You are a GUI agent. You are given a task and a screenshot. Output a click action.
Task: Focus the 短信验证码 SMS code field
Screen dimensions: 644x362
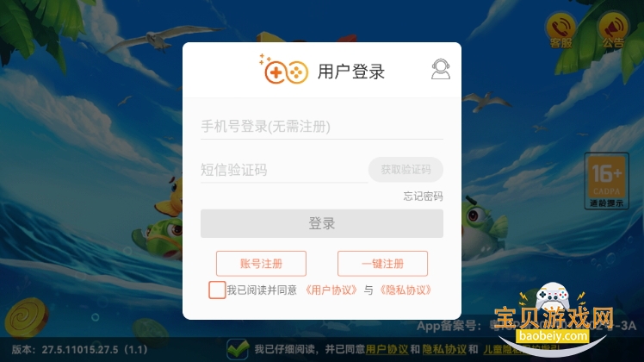pos(283,170)
